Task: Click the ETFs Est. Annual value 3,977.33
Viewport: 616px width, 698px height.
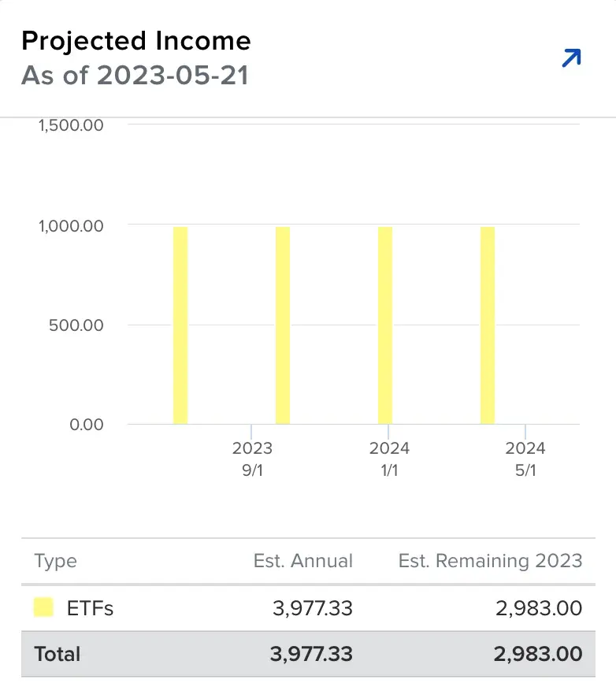Action: [312, 608]
